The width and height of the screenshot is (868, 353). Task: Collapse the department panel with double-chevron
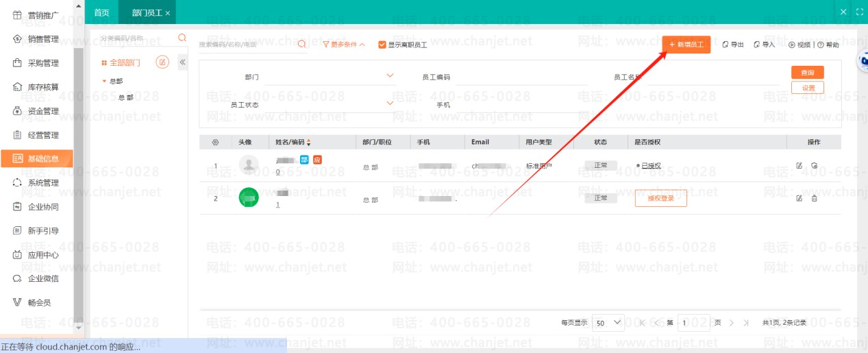(x=183, y=62)
